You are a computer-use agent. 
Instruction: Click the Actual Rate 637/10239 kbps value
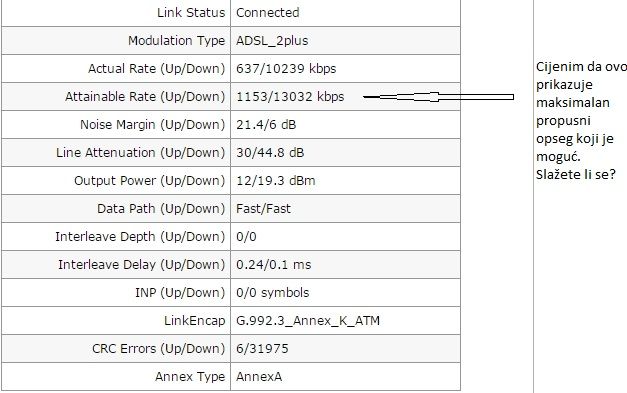click(x=286, y=69)
